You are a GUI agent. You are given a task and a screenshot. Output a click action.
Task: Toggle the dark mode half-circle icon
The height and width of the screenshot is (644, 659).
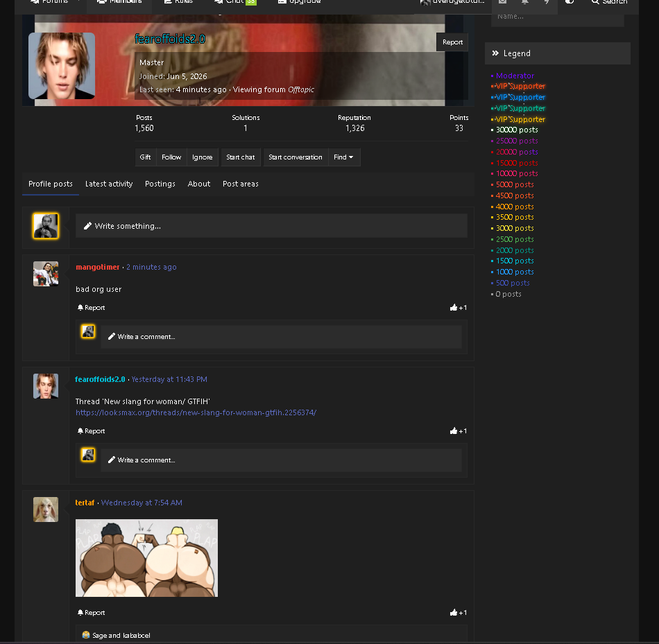pyautogui.click(x=569, y=1)
